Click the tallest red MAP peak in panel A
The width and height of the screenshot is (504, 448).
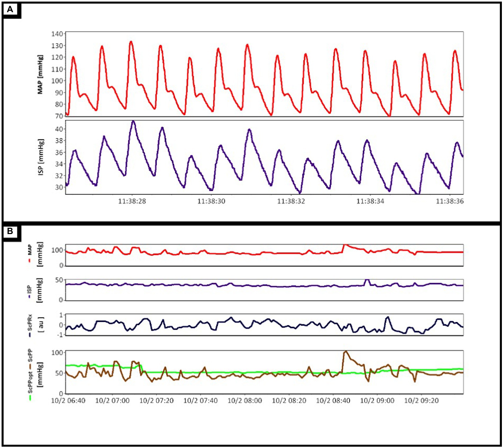point(131,42)
